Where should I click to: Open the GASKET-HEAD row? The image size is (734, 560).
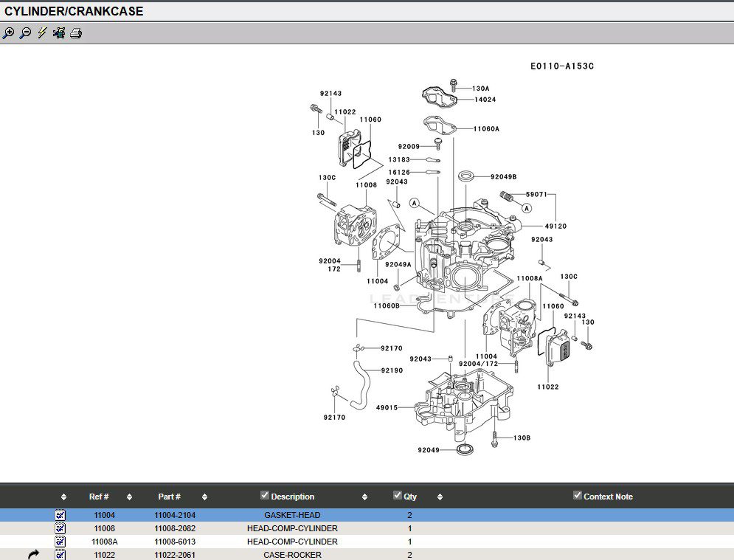(x=292, y=515)
